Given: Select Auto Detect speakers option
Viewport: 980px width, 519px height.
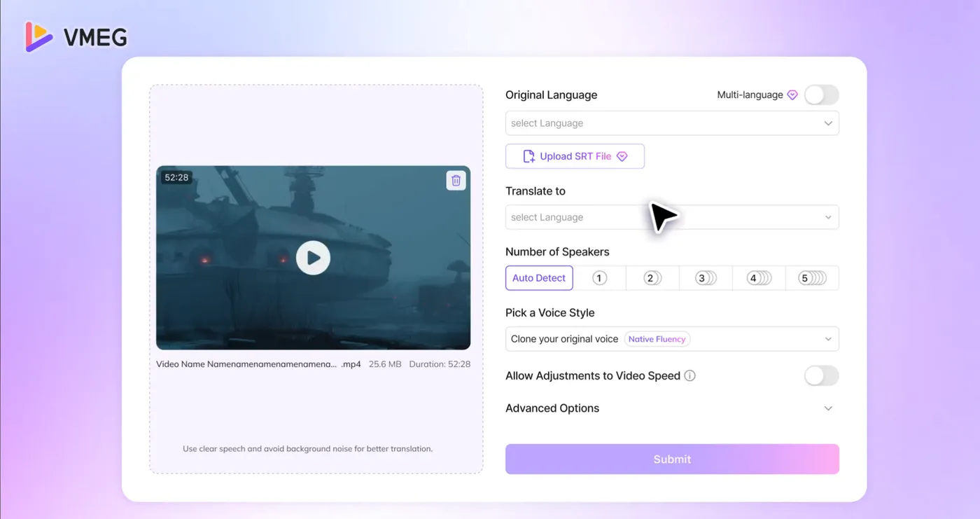Looking at the screenshot, I should (539, 278).
